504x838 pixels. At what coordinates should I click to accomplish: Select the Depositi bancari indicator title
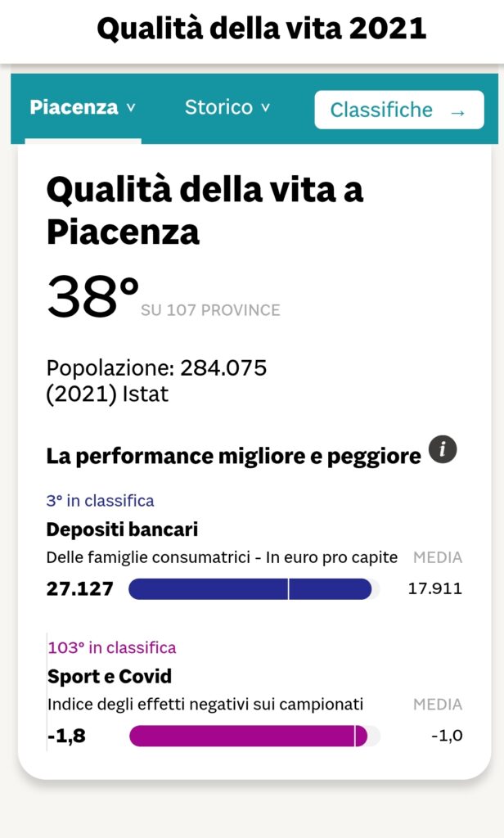pyautogui.click(x=122, y=529)
